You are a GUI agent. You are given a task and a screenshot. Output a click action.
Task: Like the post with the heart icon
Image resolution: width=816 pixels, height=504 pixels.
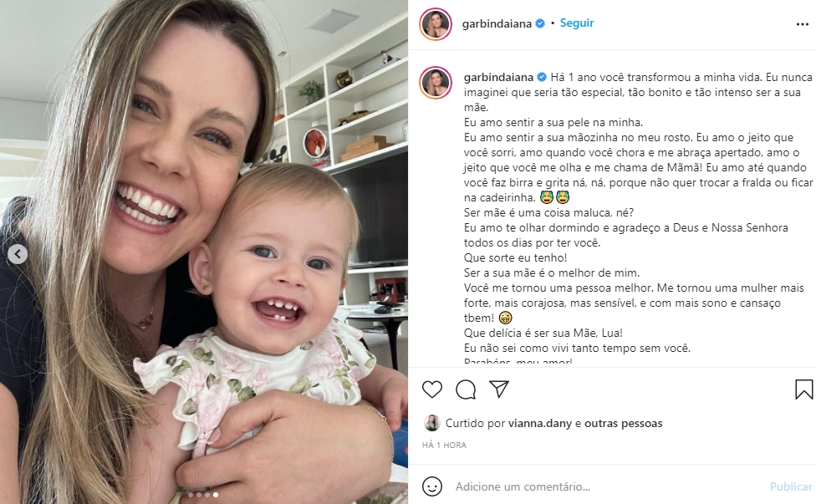click(x=432, y=389)
